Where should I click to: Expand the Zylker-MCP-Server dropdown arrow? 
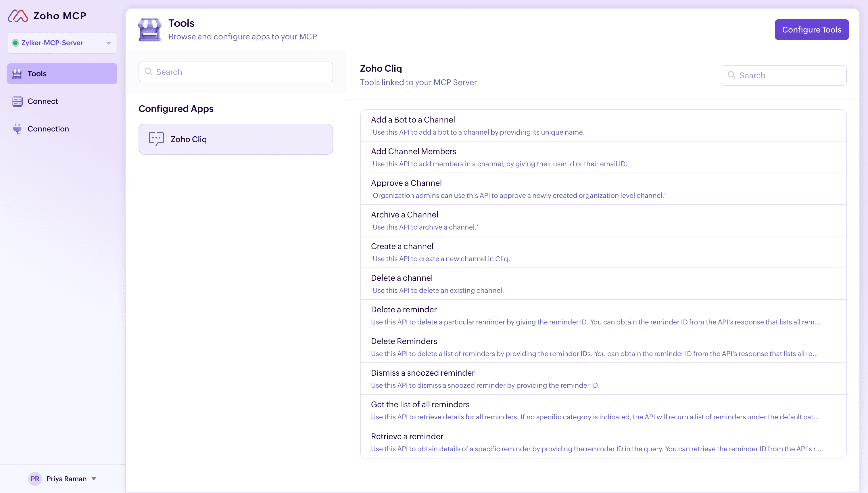[109, 43]
